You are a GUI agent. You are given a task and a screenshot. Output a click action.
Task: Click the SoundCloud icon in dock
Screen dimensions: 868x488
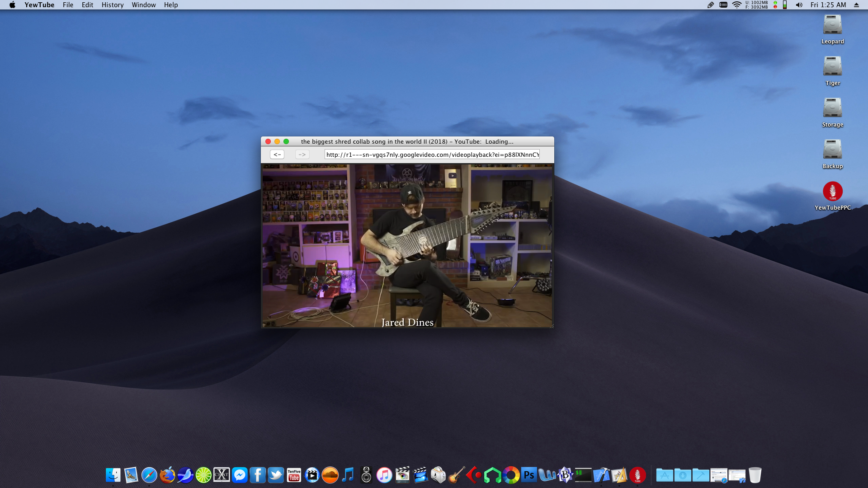coord(330,475)
